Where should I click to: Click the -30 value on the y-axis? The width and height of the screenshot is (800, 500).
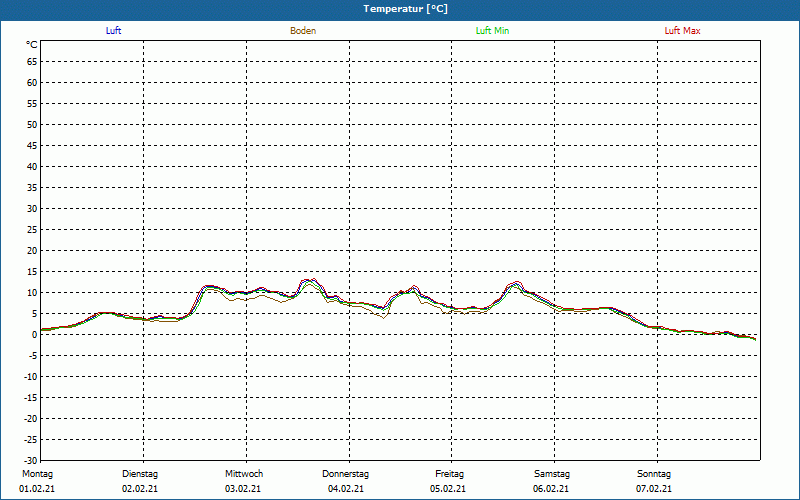point(31,461)
